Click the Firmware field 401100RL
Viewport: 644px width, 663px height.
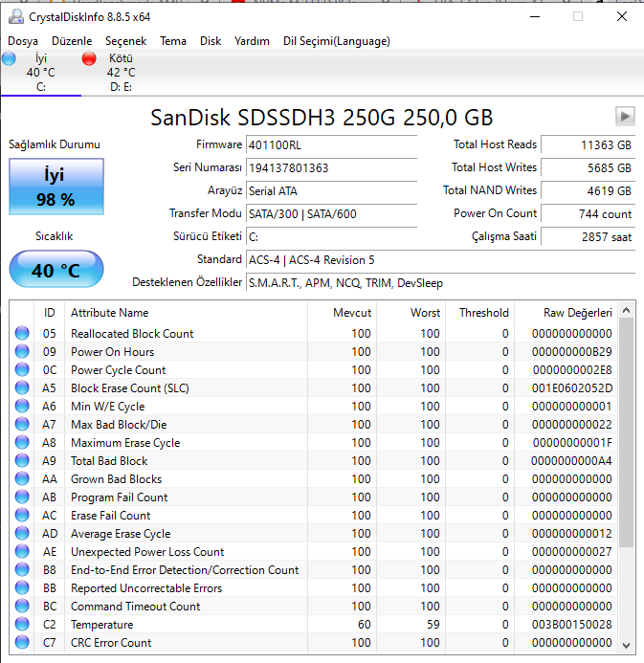click(x=331, y=145)
